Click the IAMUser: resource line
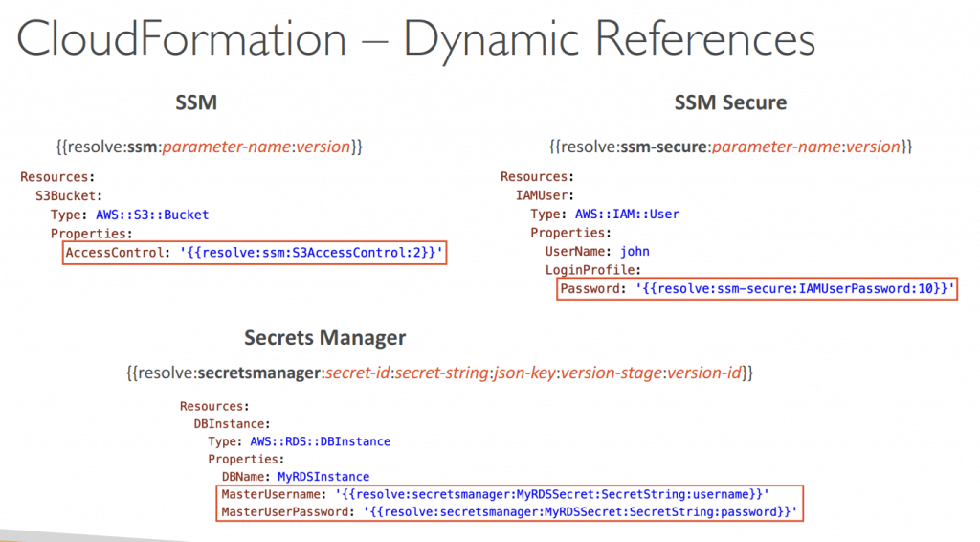The image size is (980, 542). click(x=545, y=195)
